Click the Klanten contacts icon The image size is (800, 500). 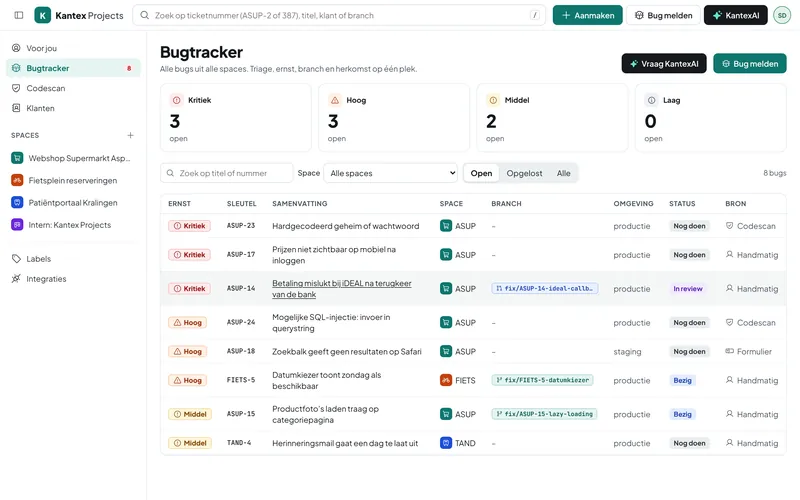pos(16,108)
